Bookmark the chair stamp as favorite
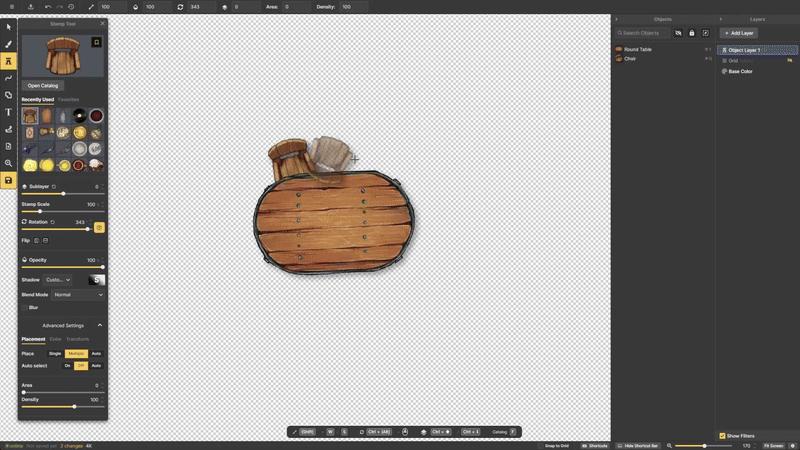This screenshot has height=450, width=800. pyautogui.click(x=96, y=43)
